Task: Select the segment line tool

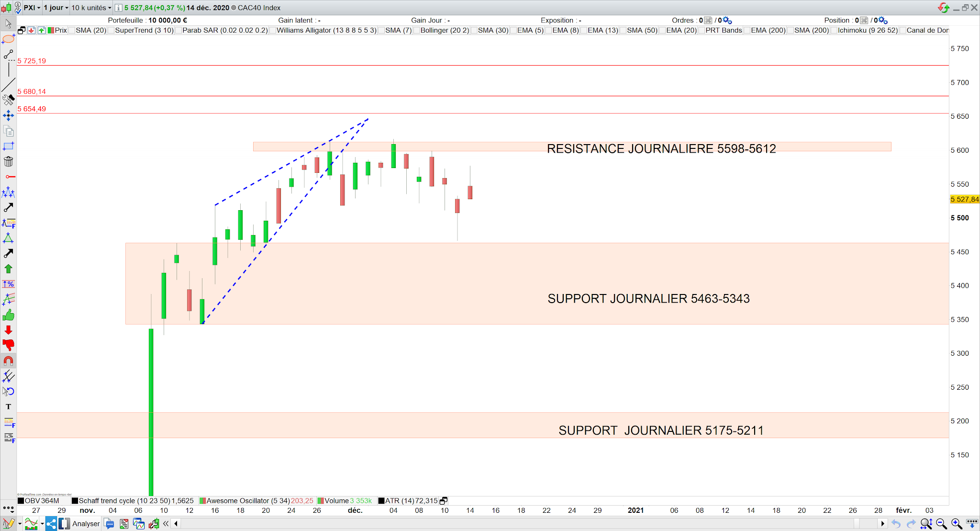Action: tap(8, 55)
